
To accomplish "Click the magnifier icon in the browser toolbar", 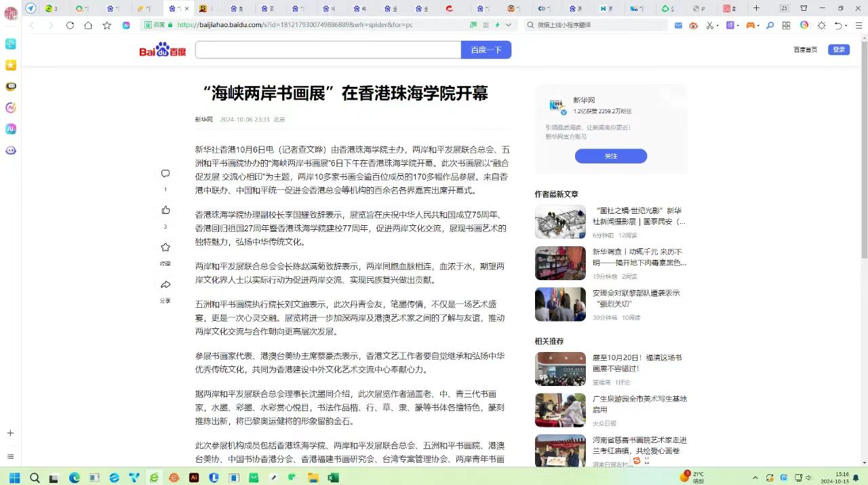I will tap(770, 25).
